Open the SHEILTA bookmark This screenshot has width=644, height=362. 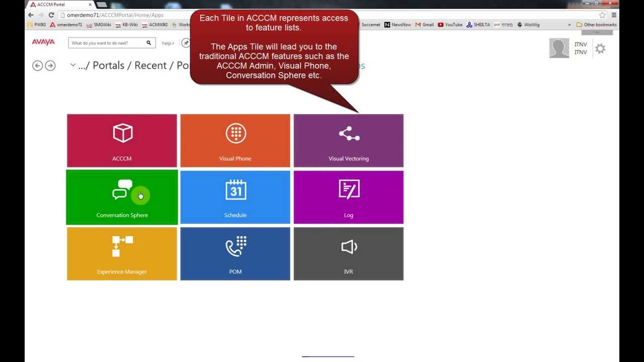(x=478, y=24)
